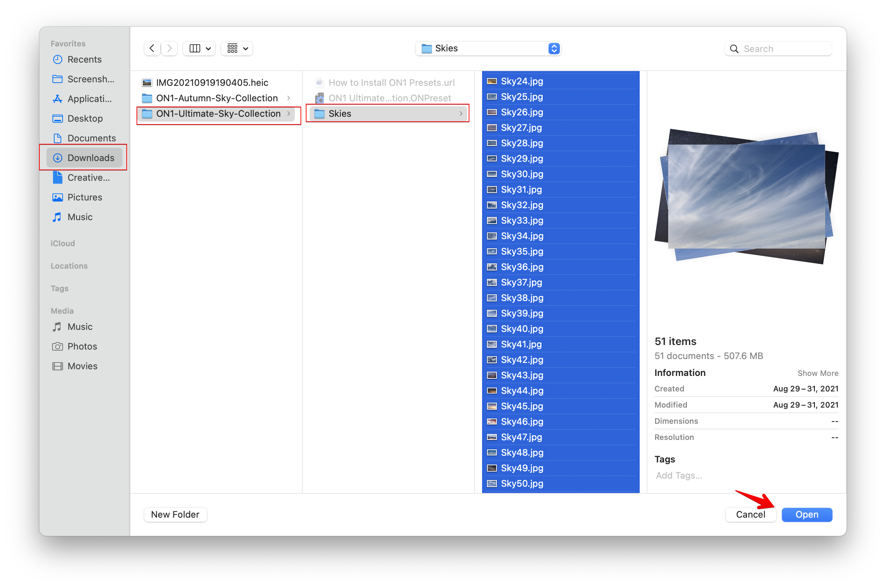Image resolution: width=886 pixels, height=588 pixels.
Task: Click the Add Tags field
Action: (679, 475)
